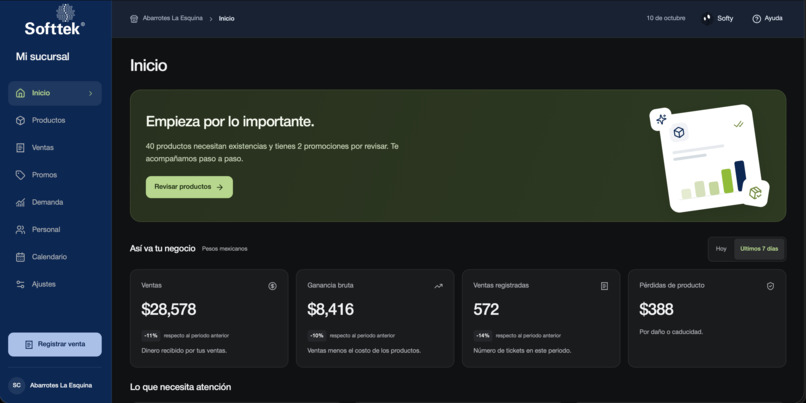Screen dimensions: 806x403
Task: Open the Productos menu item
Action: click(55, 120)
